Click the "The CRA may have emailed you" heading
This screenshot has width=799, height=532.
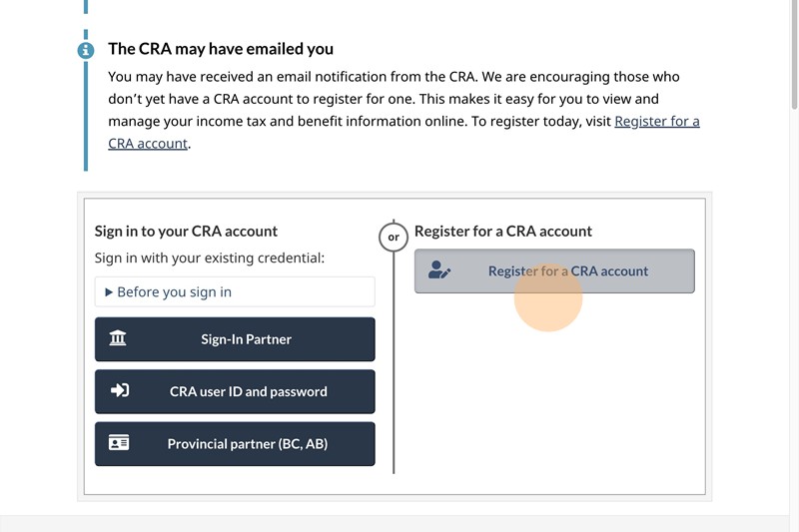click(x=221, y=49)
